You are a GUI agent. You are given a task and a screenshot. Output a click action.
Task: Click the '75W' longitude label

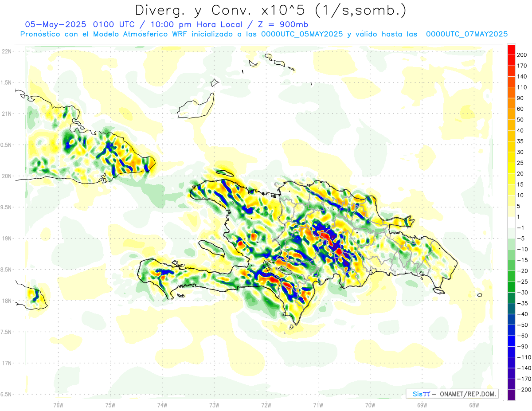110,405
